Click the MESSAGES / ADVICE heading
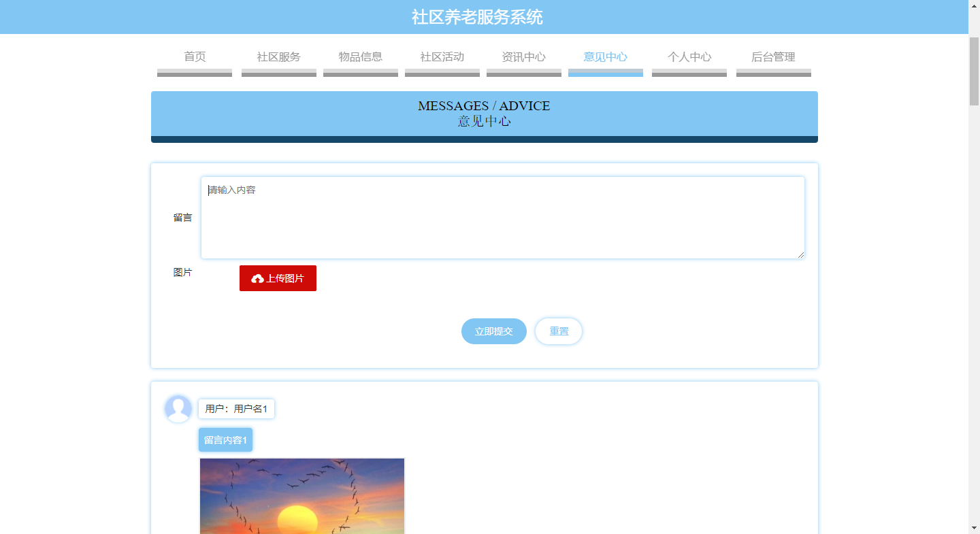980x534 pixels. (x=484, y=106)
